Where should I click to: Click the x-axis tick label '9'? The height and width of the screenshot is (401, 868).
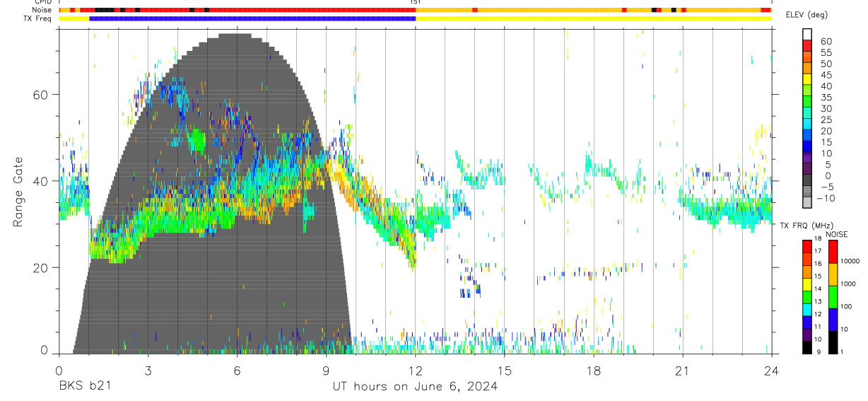pos(326,371)
